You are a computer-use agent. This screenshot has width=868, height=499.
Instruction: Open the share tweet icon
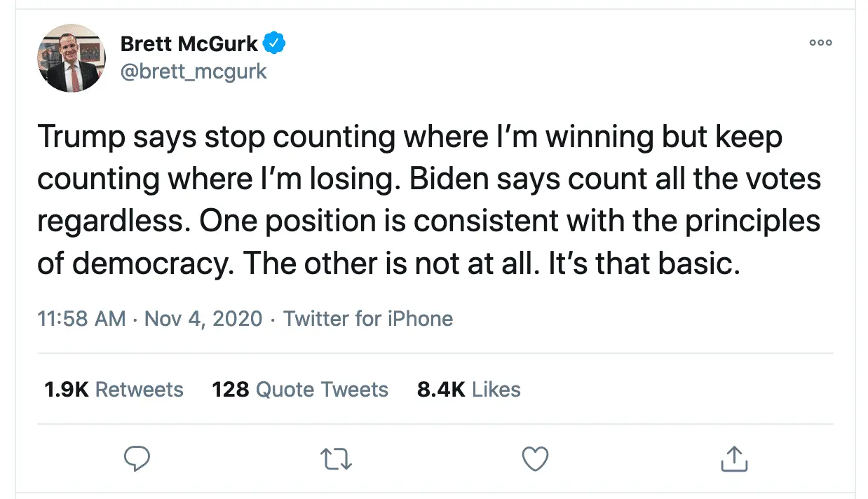[735, 459]
